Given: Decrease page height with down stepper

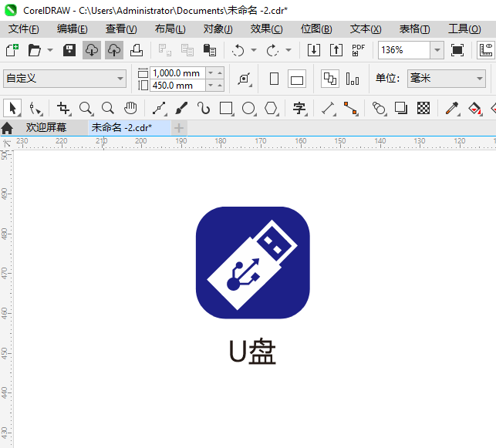Looking at the screenshot, I should point(211,85).
